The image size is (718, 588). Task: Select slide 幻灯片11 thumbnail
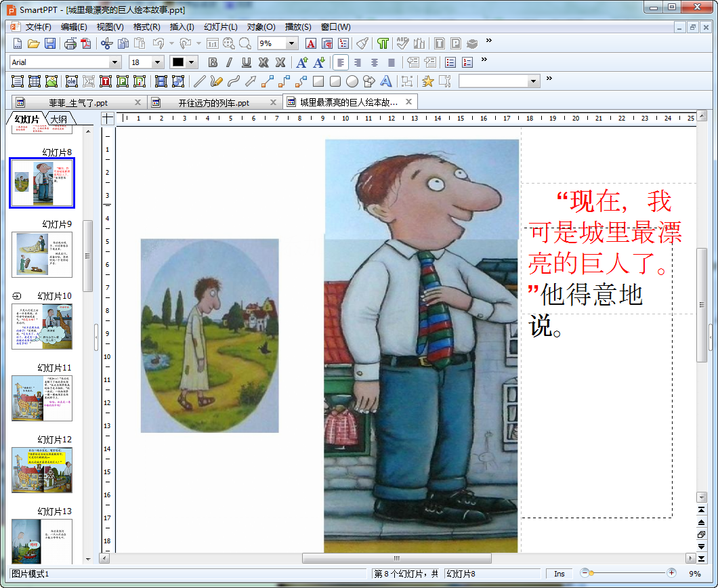pos(42,398)
